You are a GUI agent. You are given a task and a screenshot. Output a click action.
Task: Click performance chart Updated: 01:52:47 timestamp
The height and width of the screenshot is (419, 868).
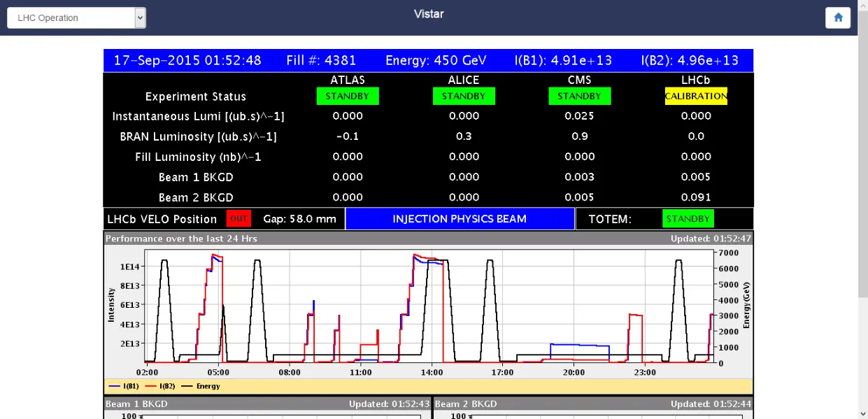[x=711, y=239]
